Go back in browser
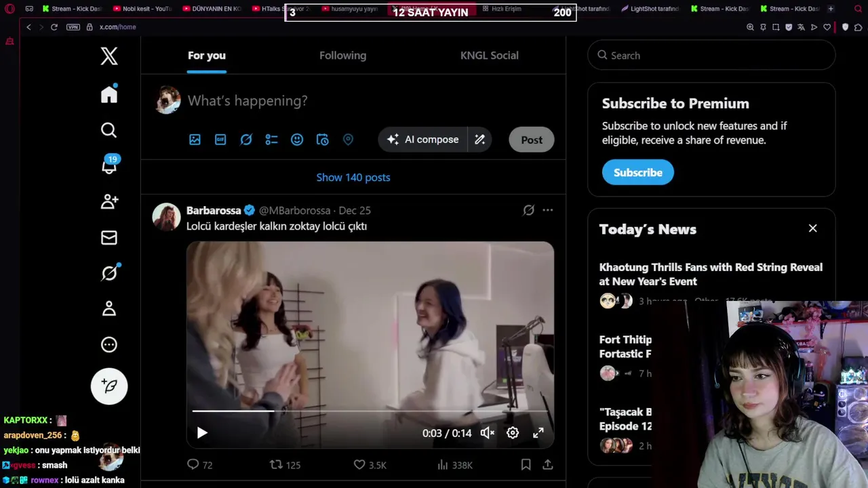 pos(28,27)
